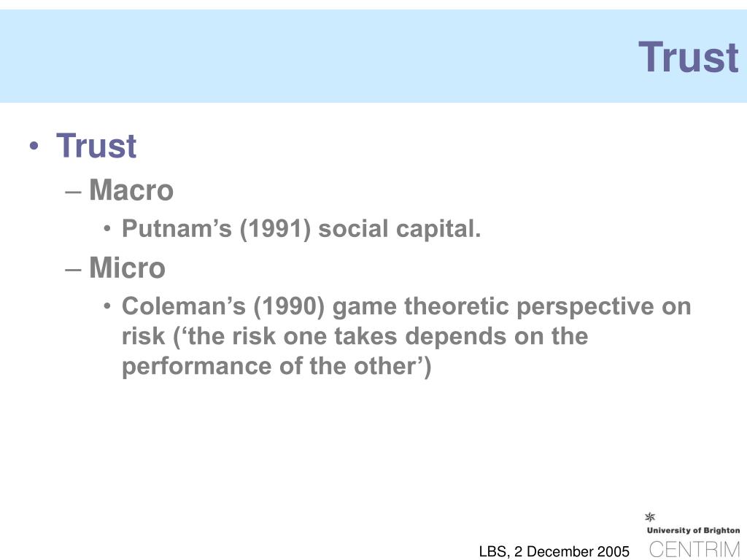Click the word Coleman's in the Micro bullet
The width and height of the screenshot is (747, 560).
(184, 306)
